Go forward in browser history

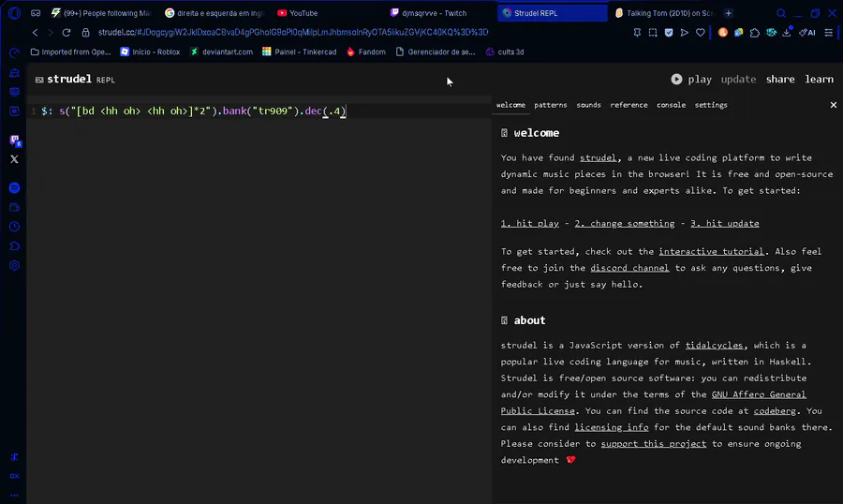pos(51,32)
